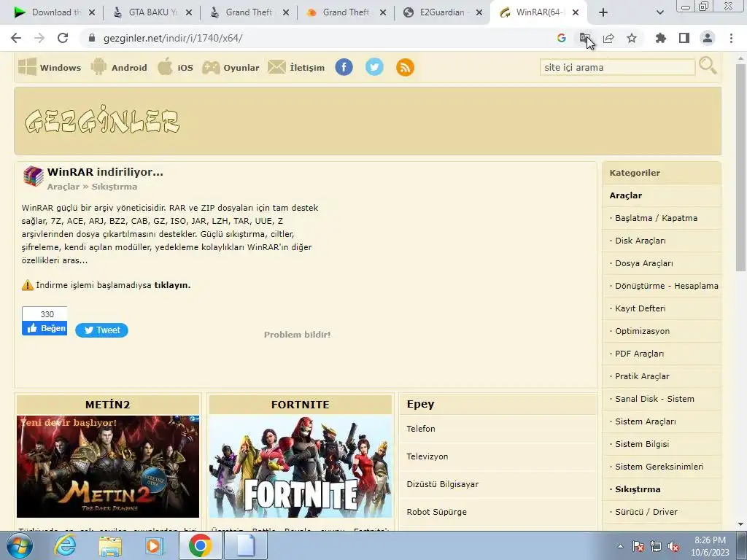
Task: Click the Facebook Beğen button
Action: click(x=44, y=328)
